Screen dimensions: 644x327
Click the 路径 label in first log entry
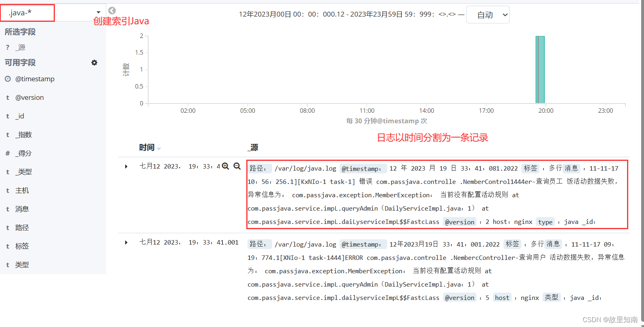[x=259, y=168]
